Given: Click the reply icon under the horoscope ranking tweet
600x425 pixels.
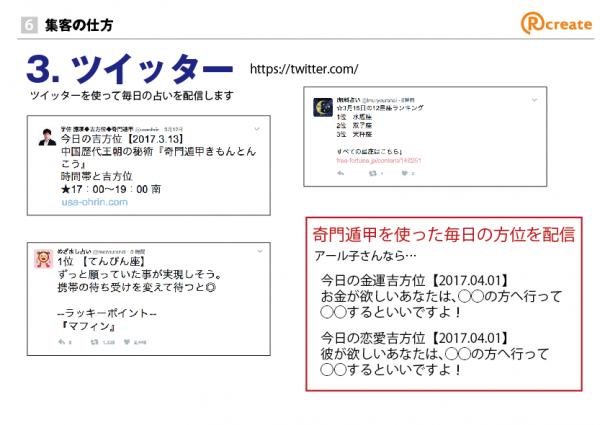Looking at the screenshot, I should tap(342, 173).
